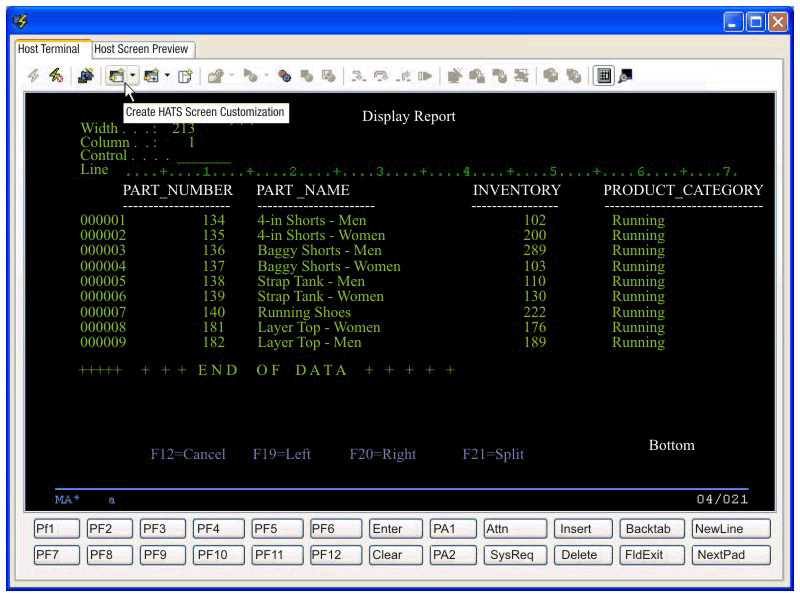Image resolution: width=800 pixels, height=596 pixels.
Task: Expand the Screen Combination dropdown arrow
Action: pyautogui.click(x=167, y=76)
